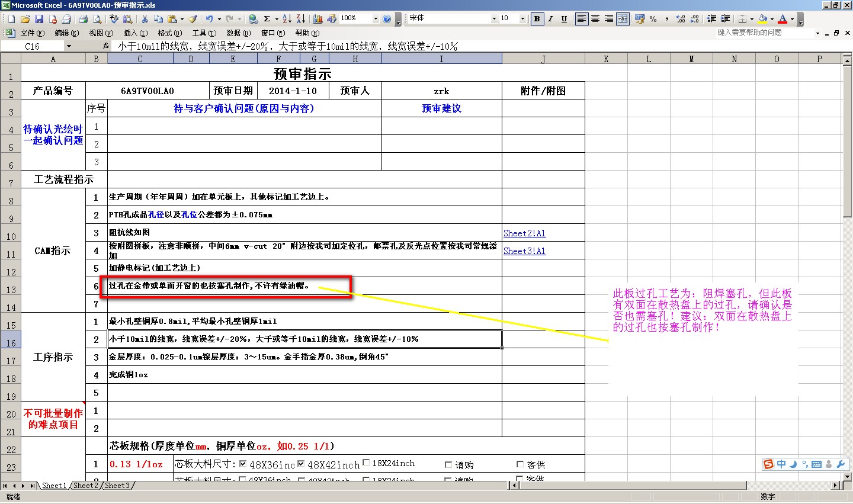Screen dimensions: 853x504
Task: Expand the AutoSum functions arrow
Action: click(277, 19)
